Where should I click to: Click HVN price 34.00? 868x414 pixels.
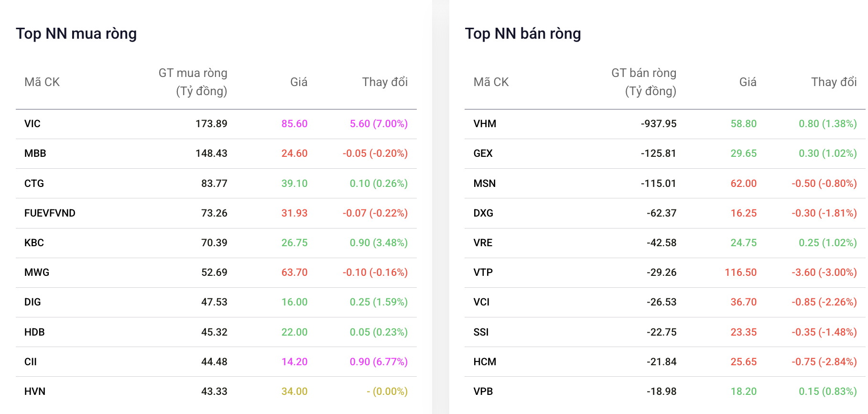(294, 392)
